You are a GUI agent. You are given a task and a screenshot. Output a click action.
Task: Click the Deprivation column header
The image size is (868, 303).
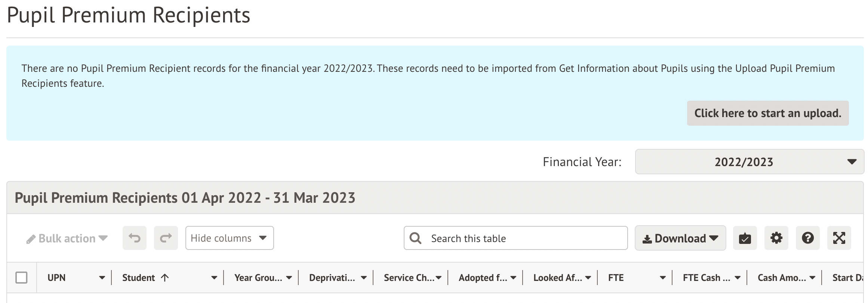[332, 278]
